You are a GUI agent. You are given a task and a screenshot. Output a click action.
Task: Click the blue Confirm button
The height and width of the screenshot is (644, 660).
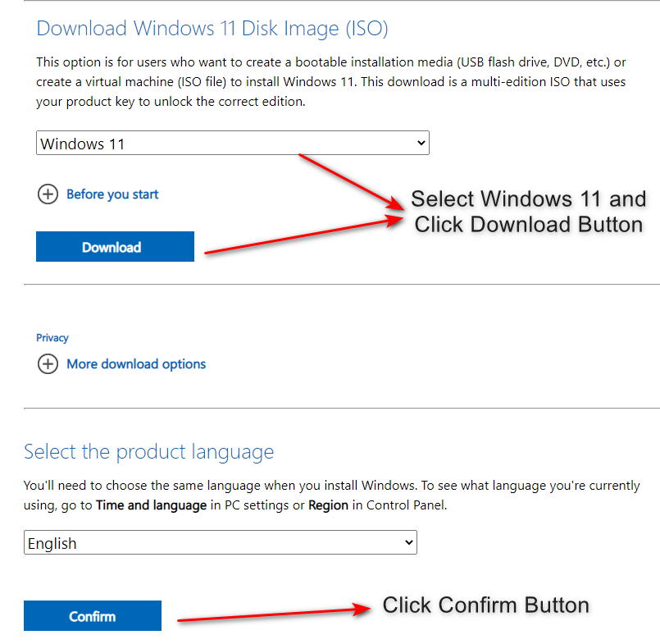[93, 616]
